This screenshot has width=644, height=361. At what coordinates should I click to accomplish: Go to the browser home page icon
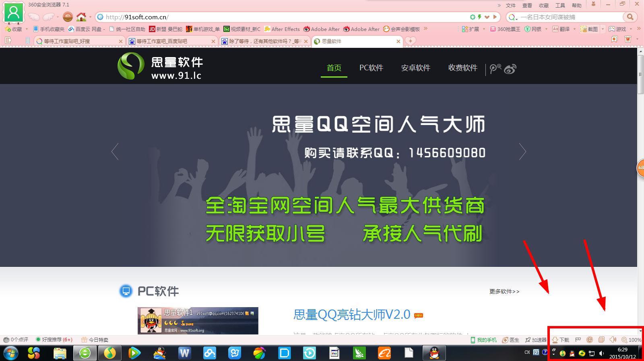pos(81,17)
